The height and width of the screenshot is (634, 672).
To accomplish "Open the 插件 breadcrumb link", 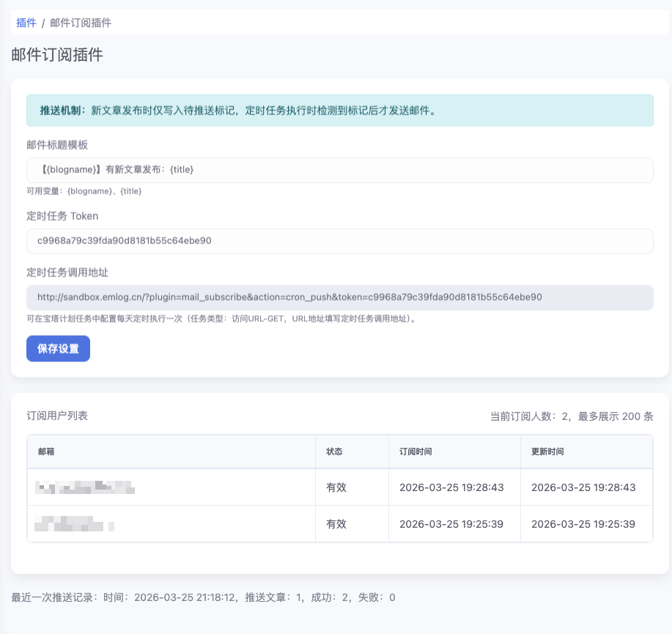I will coord(26,23).
